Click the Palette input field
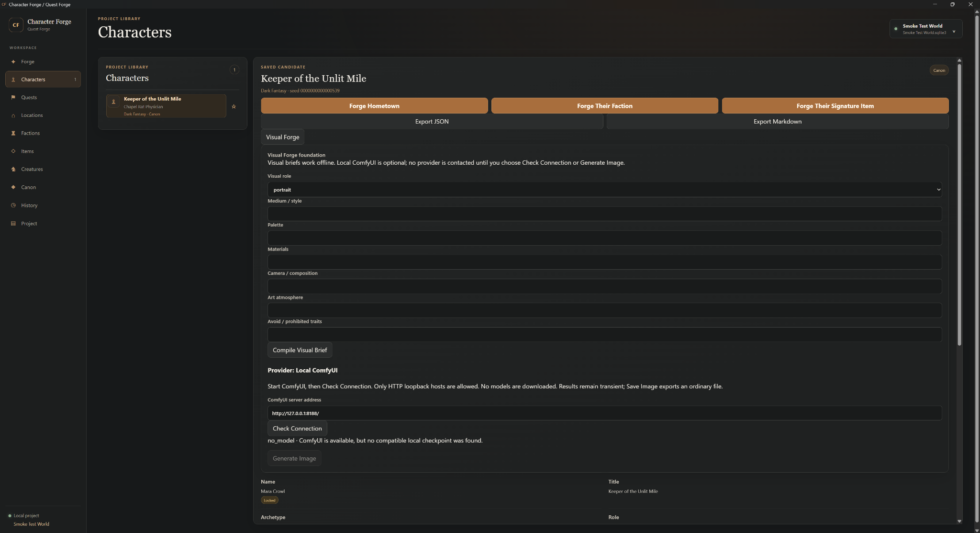The width and height of the screenshot is (980, 533). click(604, 238)
